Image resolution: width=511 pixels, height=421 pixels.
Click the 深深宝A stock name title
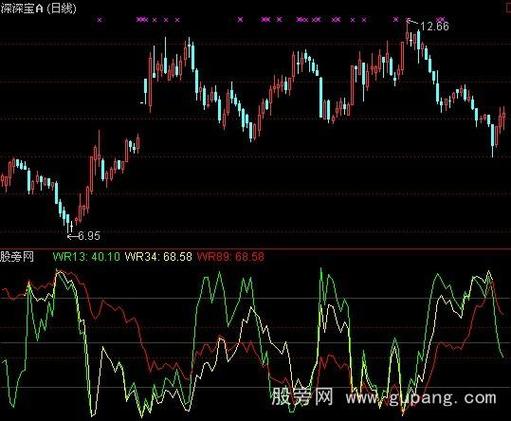pyautogui.click(x=22, y=8)
